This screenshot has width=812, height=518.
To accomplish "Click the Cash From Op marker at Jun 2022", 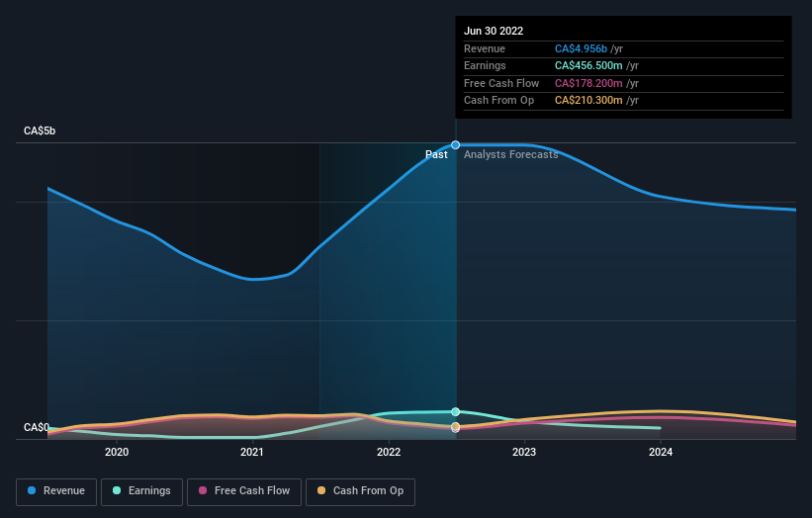I will coord(455,426).
